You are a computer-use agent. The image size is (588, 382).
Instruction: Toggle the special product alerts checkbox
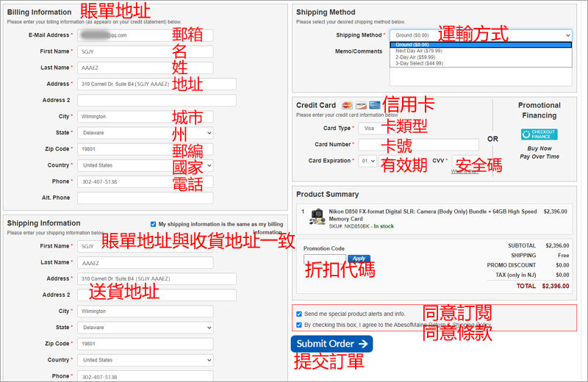tap(299, 313)
